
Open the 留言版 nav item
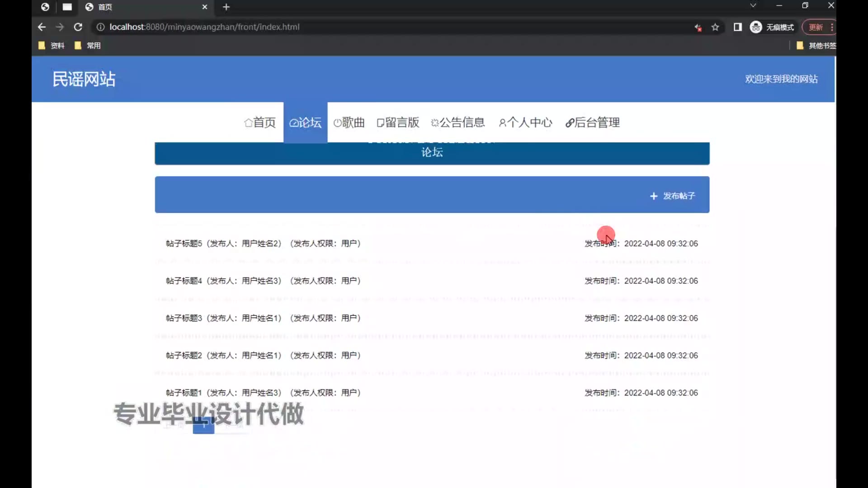click(398, 122)
